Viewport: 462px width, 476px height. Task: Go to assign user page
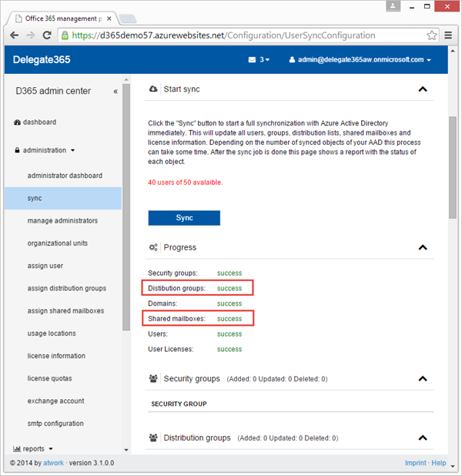click(45, 266)
